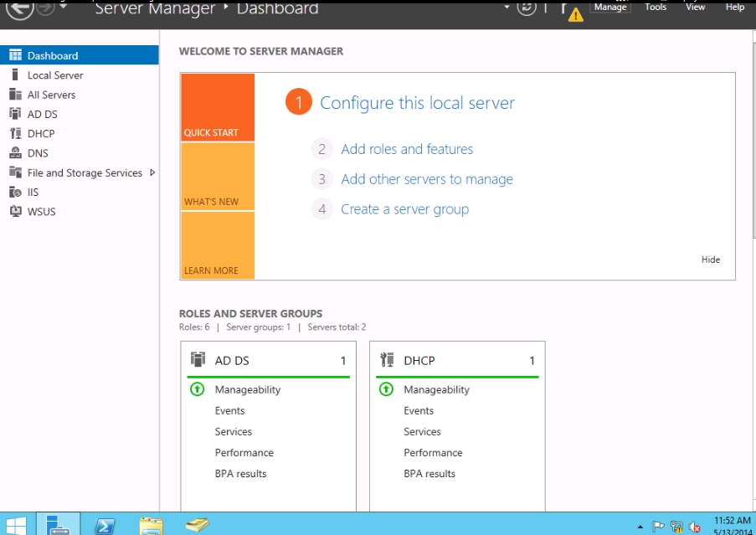Refresh the dashboard using the refresh icon
Screen dimensions: 756x535
526,8
